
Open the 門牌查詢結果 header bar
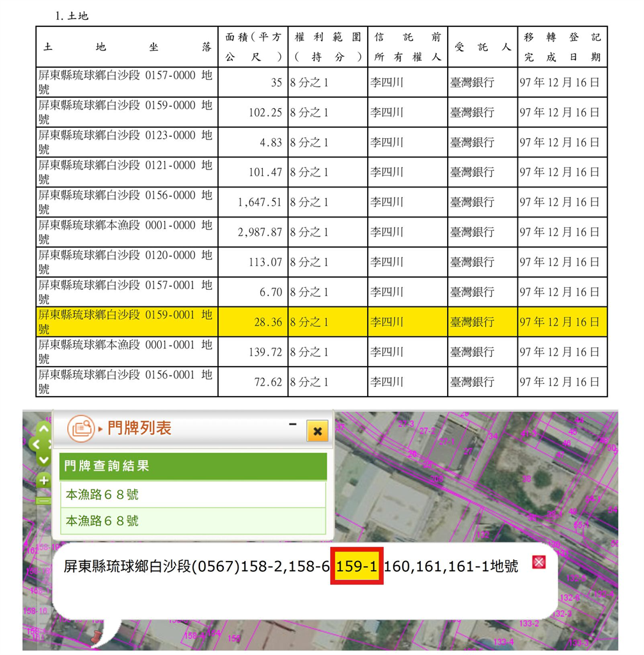(x=192, y=467)
